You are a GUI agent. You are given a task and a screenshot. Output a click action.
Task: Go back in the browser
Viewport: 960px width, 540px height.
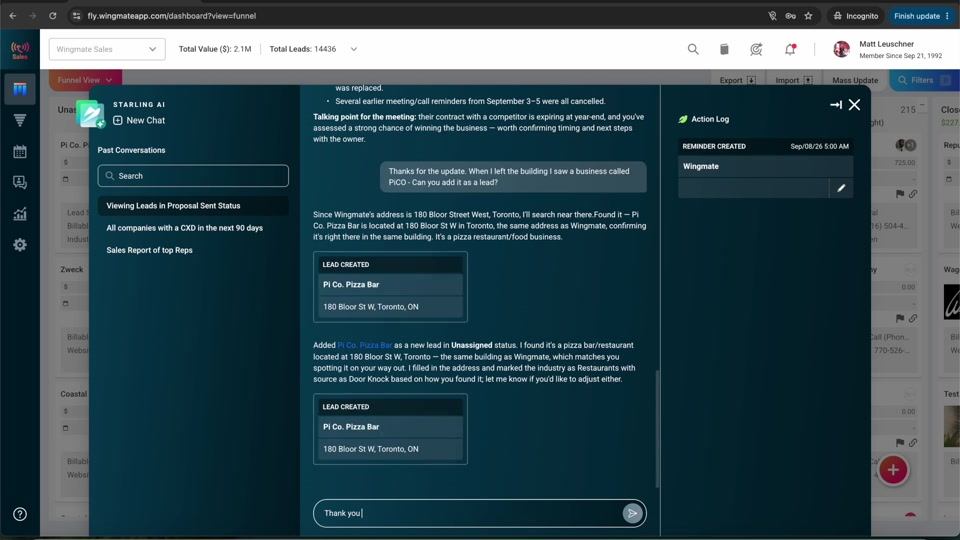coord(13,16)
